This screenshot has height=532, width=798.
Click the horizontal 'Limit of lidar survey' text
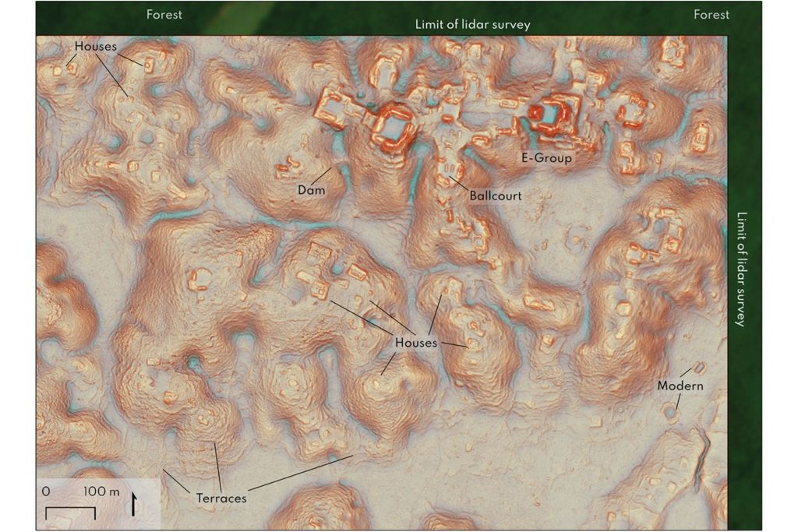click(473, 24)
